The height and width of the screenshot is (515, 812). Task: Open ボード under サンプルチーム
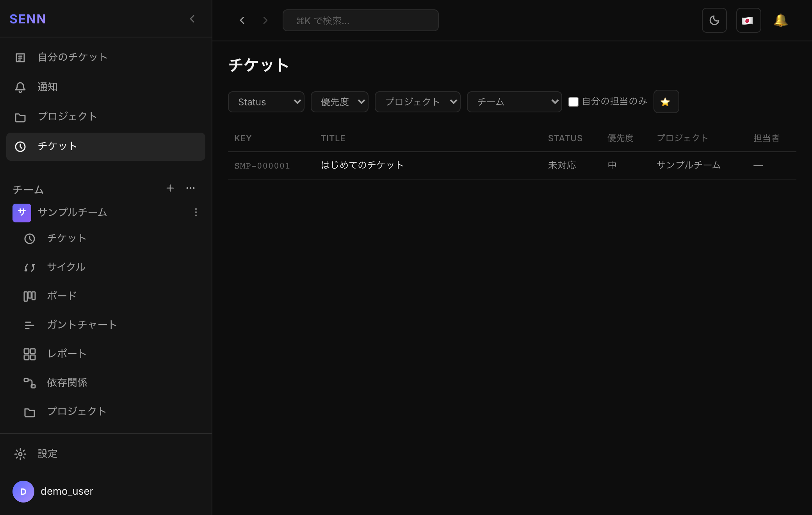pos(110,296)
